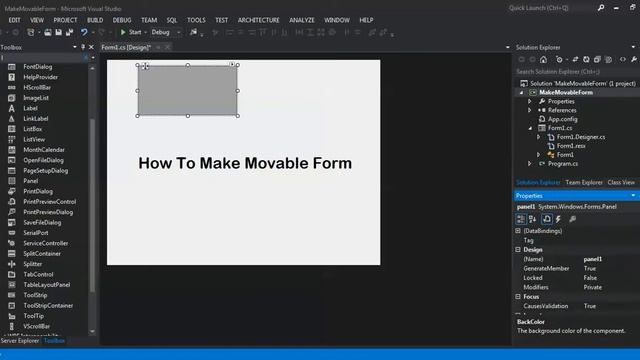Select the TabControl item in Toolbox
The width and height of the screenshot is (640, 360).
[x=38, y=274]
